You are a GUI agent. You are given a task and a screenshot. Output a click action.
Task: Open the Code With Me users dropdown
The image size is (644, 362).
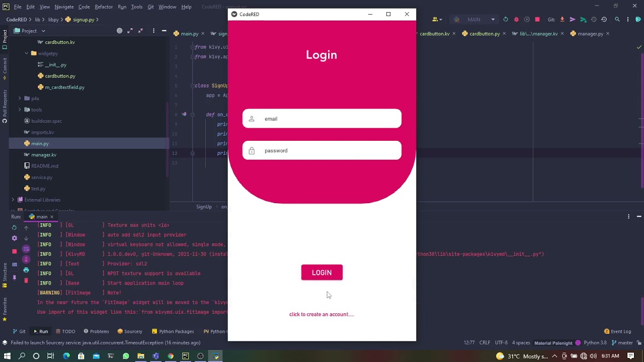437,20
